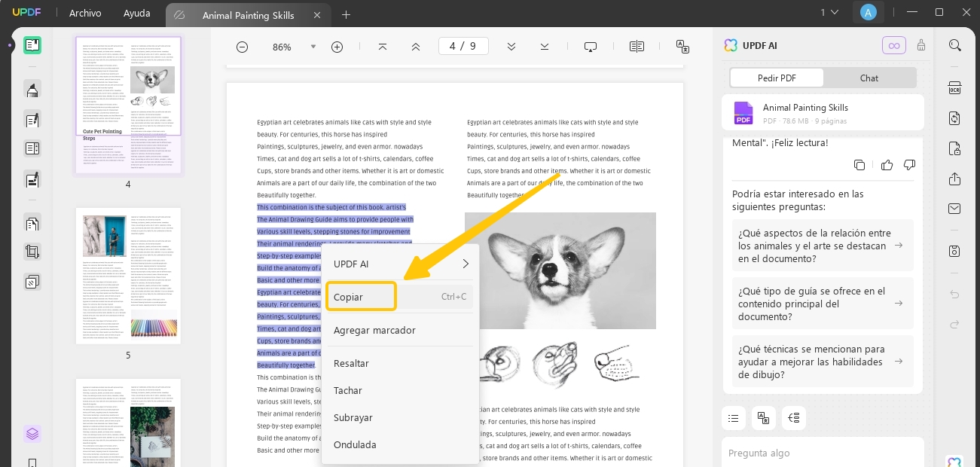Image resolution: width=980 pixels, height=467 pixels.
Task: Choose Resaltar in the context menu
Action: [x=400, y=363]
